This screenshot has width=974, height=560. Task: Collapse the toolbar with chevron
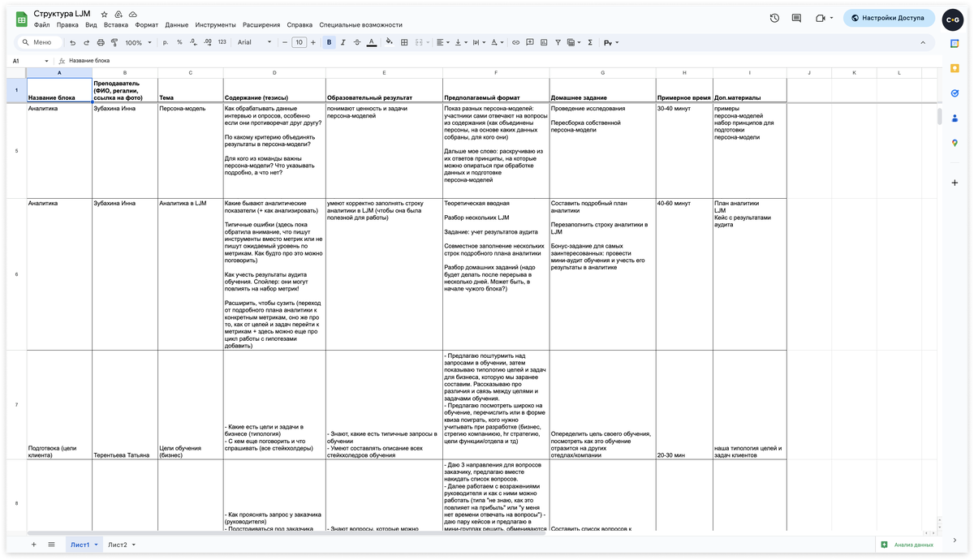(x=923, y=42)
